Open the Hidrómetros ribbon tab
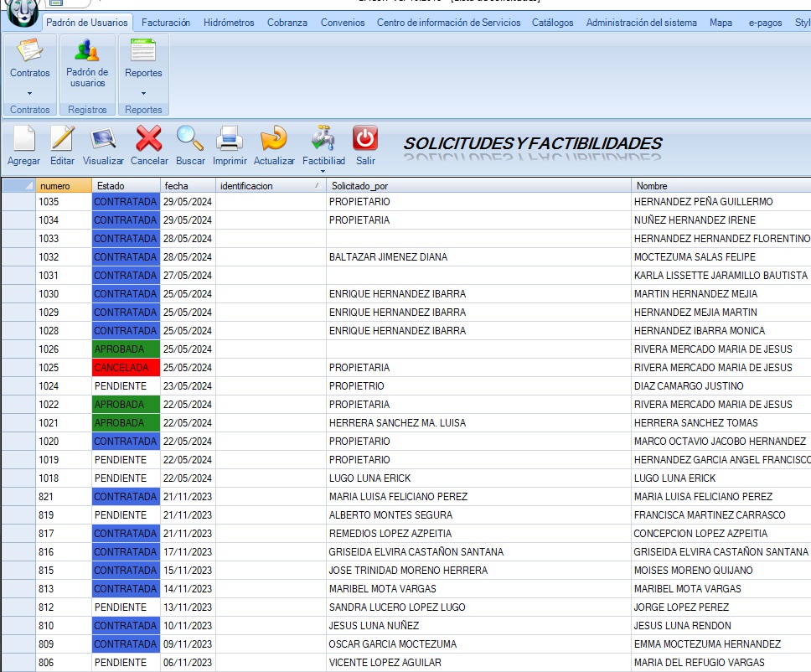 coord(229,23)
